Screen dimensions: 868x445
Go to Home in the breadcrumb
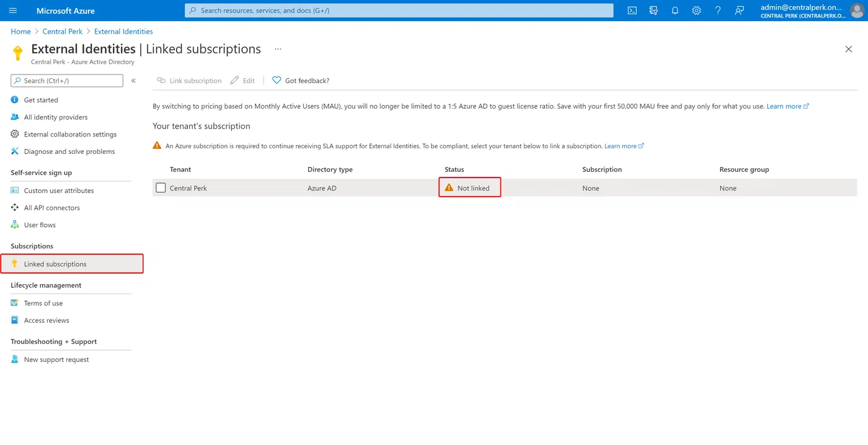click(x=20, y=32)
